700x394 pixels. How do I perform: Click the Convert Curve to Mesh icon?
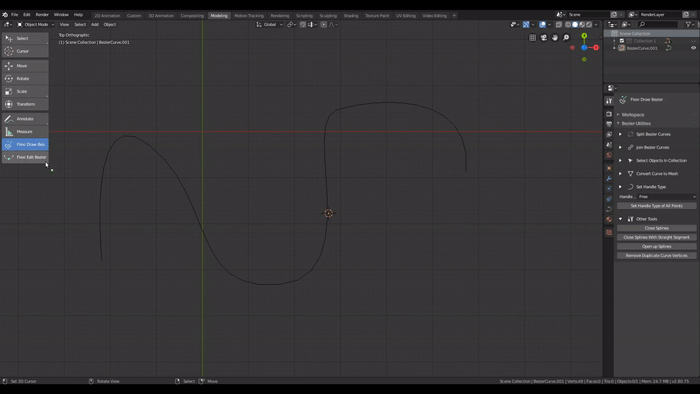pos(630,174)
